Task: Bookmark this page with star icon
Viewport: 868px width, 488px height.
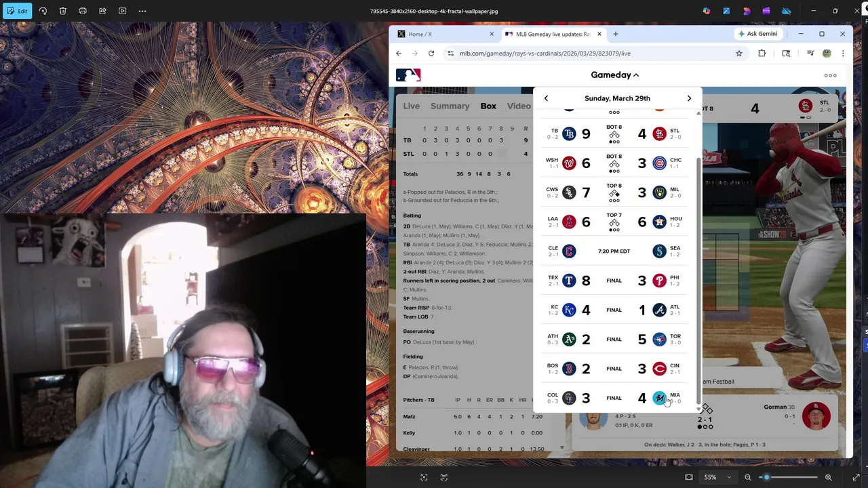Action: (739, 54)
